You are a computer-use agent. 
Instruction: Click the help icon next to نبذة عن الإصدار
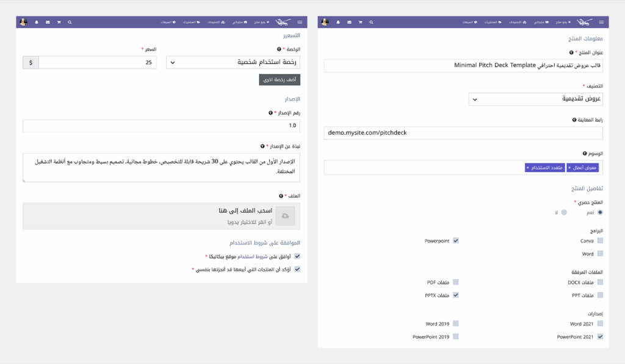point(262,146)
